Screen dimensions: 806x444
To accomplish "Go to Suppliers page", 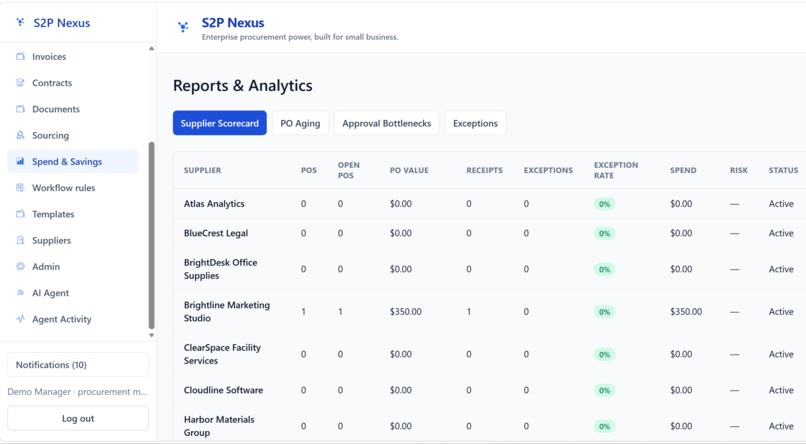I will (73, 240).
